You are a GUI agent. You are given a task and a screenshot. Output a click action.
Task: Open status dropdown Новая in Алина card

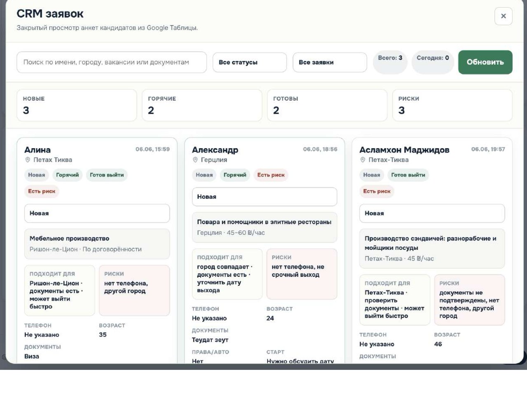point(97,213)
